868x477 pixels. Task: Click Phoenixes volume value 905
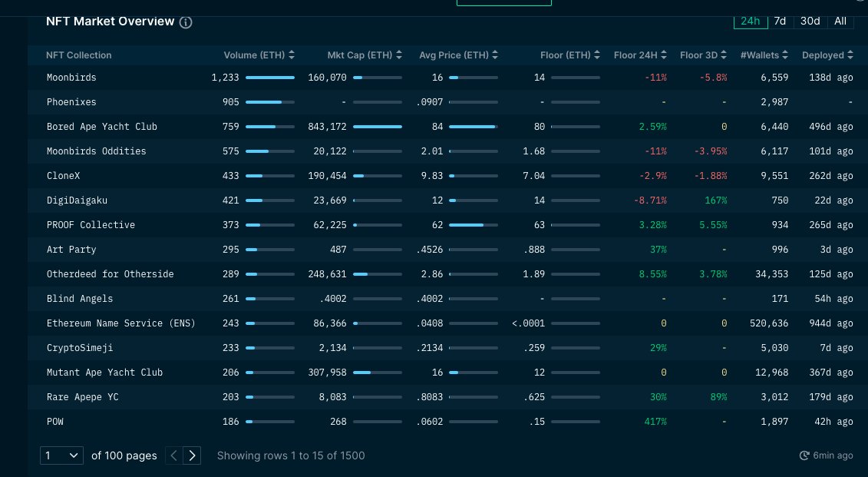(231, 102)
